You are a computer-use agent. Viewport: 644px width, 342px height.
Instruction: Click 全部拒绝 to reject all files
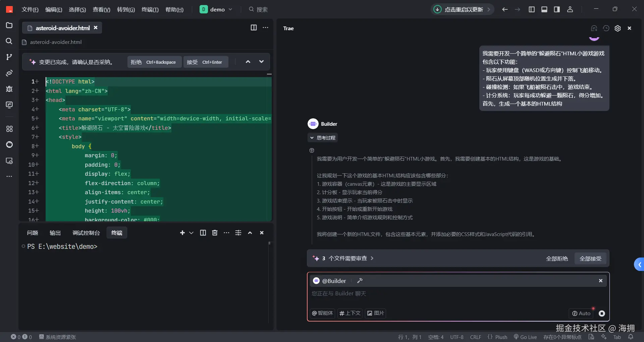pyautogui.click(x=557, y=259)
